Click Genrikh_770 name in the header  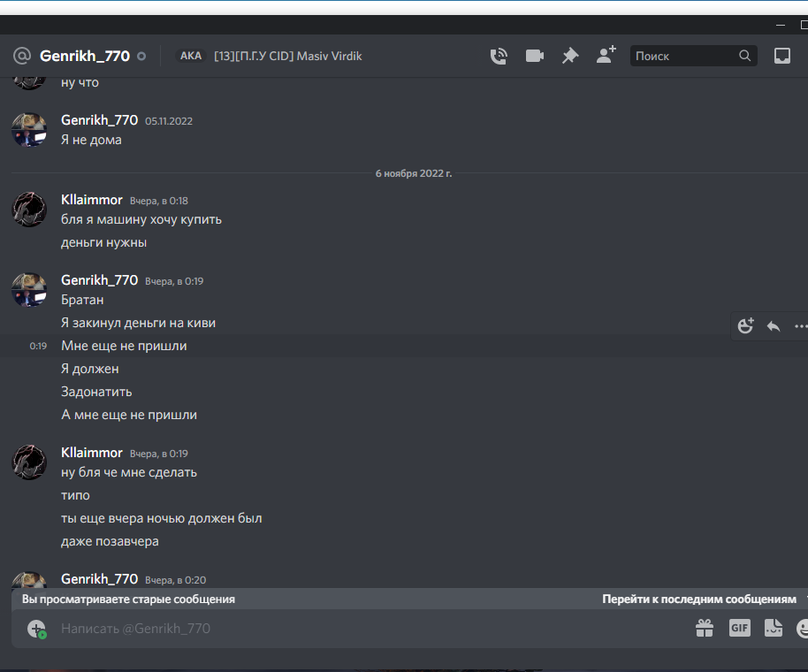[x=85, y=56]
